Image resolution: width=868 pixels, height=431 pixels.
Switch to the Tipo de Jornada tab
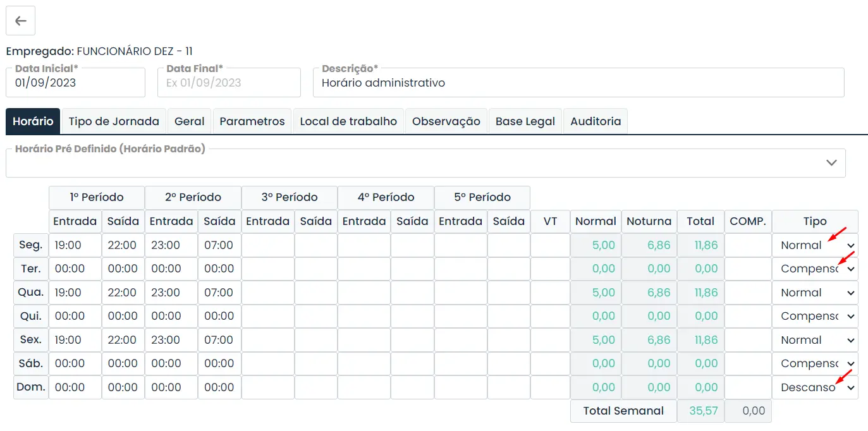[114, 121]
